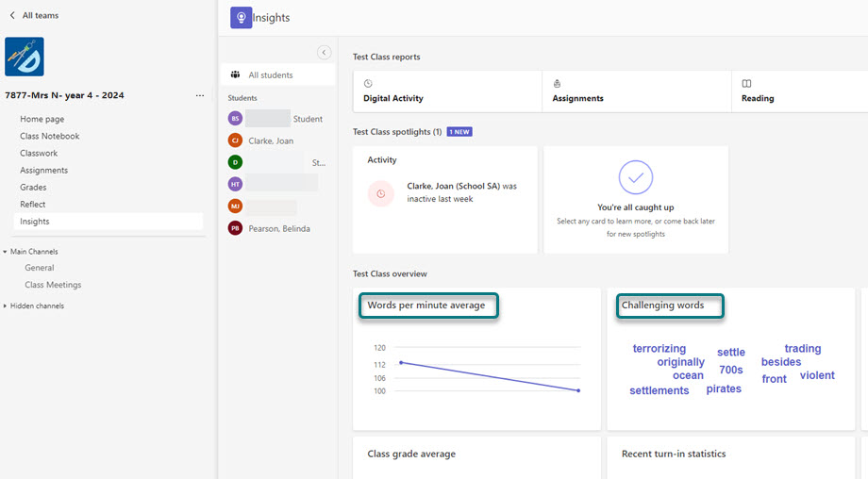Select student Pearson, Belinda
This screenshot has width=868, height=479.
pyautogui.click(x=279, y=229)
